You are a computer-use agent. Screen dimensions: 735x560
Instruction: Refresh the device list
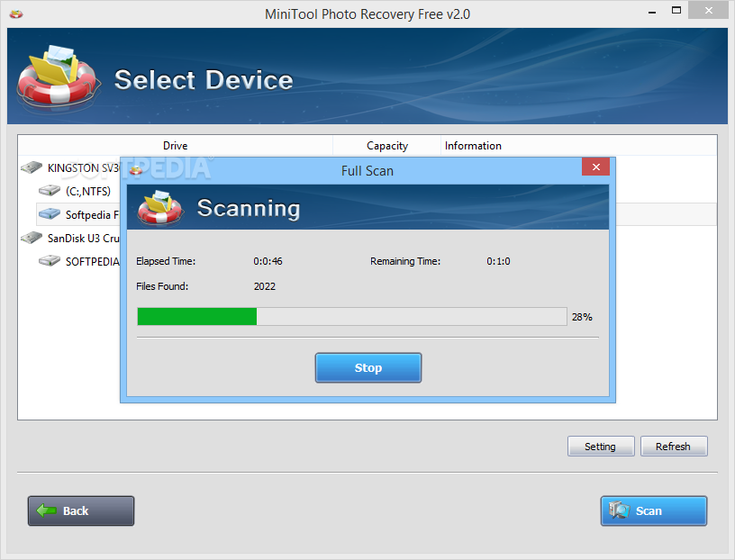click(674, 447)
